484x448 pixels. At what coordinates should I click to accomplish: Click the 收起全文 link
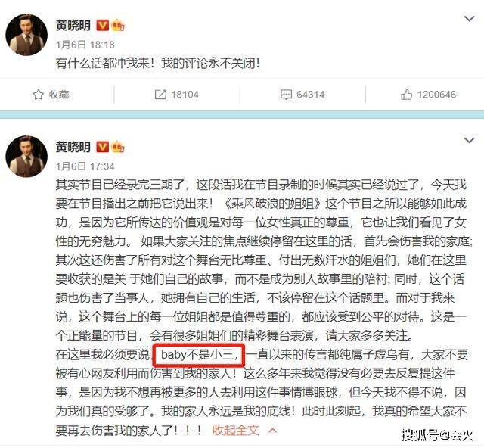pos(235,430)
